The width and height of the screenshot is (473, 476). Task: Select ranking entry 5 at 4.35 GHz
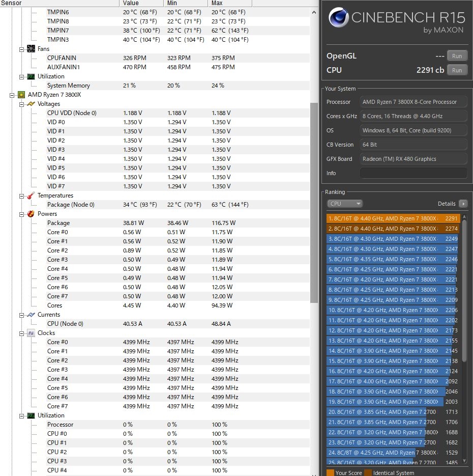pyautogui.click(x=393, y=259)
